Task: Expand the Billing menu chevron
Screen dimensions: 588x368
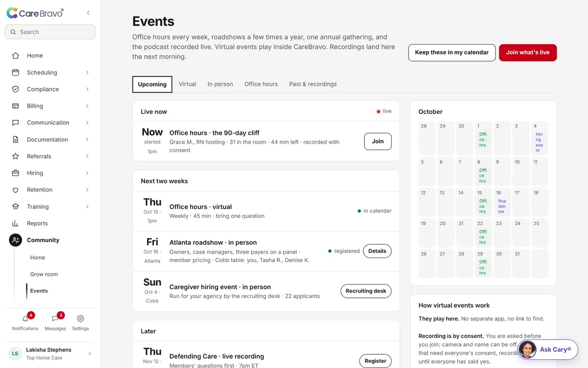Action: point(87,105)
